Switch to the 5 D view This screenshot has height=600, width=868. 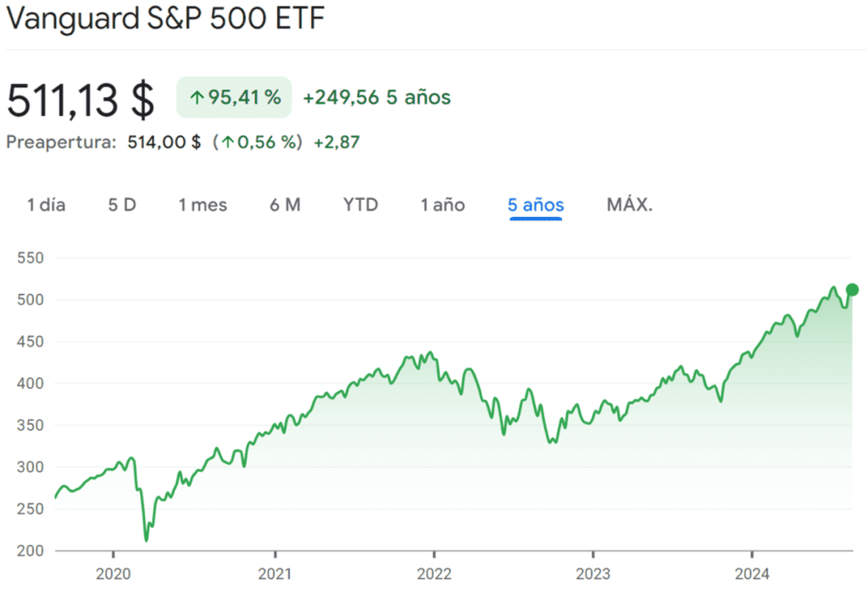click(x=121, y=204)
